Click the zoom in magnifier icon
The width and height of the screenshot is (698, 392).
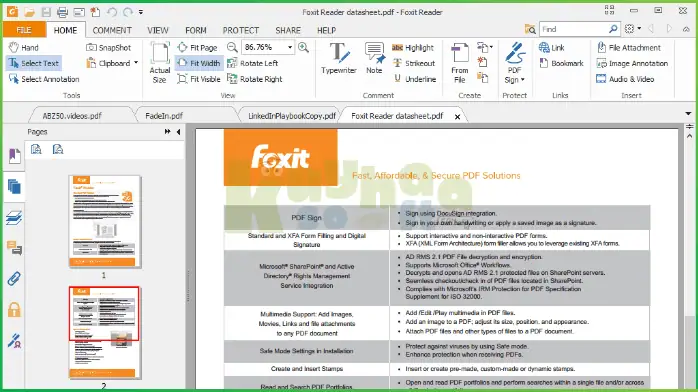coord(304,47)
